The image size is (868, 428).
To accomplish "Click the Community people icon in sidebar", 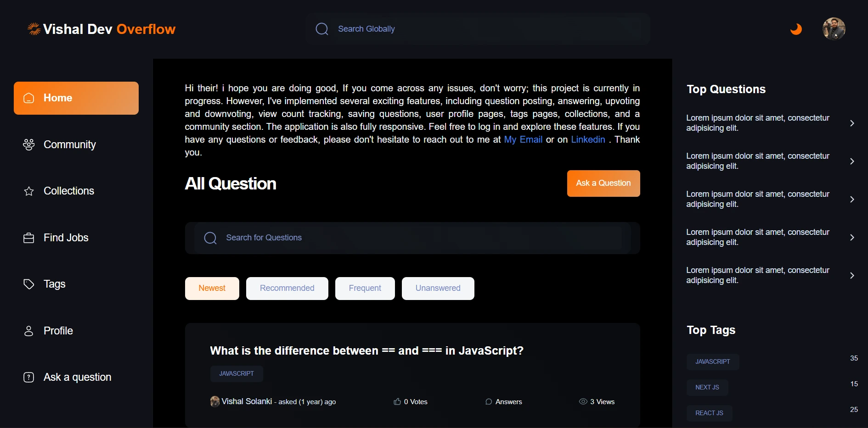I will click(x=28, y=145).
